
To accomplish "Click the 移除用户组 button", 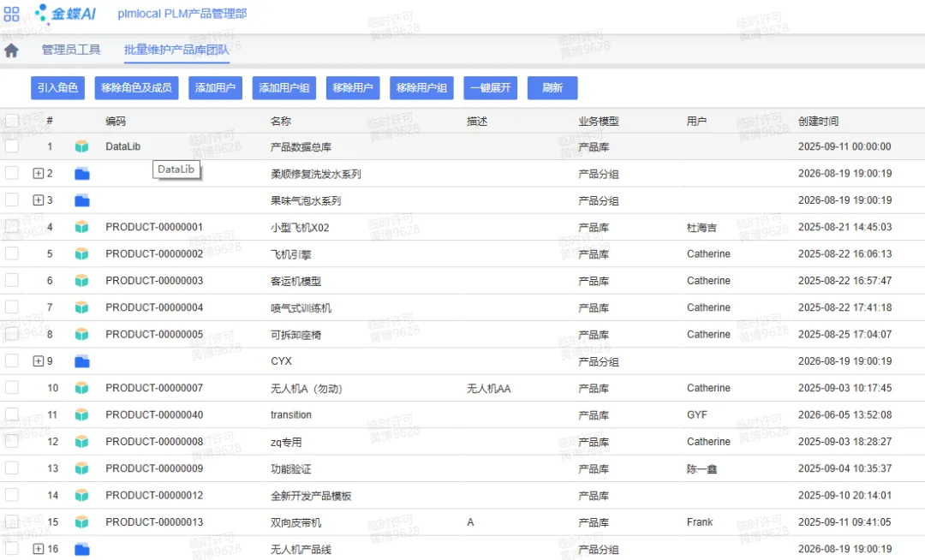I will tap(421, 88).
